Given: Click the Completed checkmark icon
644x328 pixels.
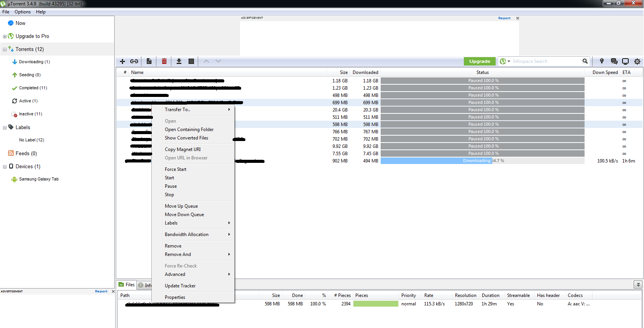Looking at the screenshot, I should pyautogui.click(x=14, y=88).
